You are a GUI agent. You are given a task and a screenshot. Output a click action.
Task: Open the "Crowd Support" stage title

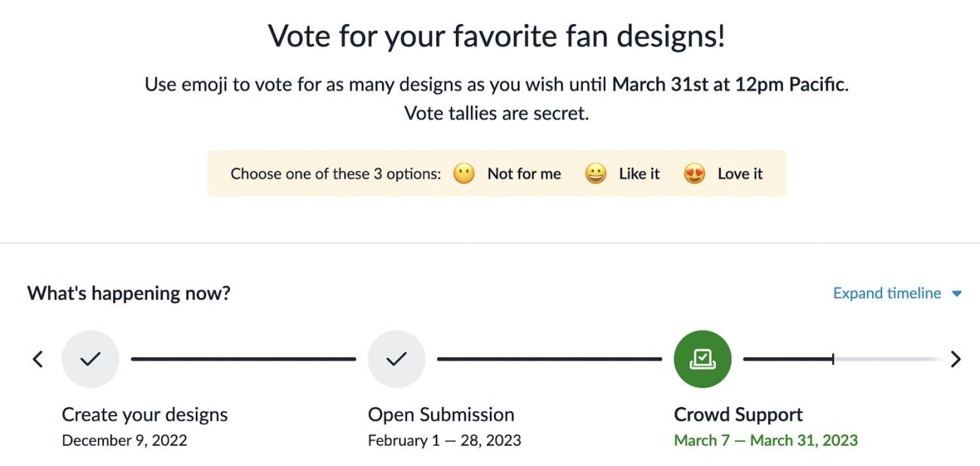coord(738,414)
